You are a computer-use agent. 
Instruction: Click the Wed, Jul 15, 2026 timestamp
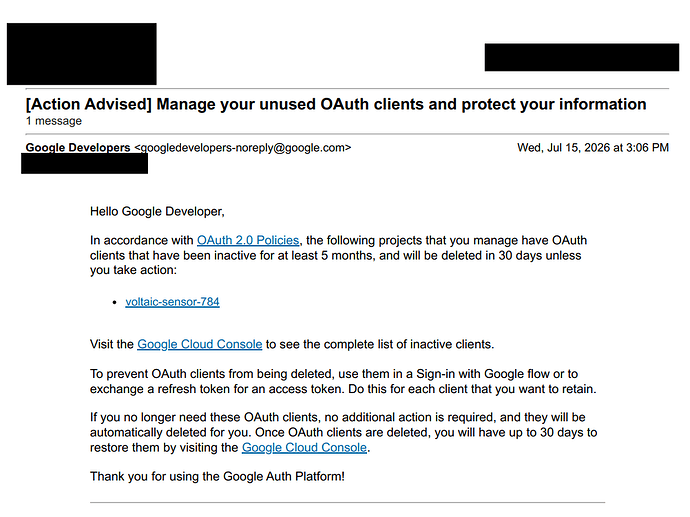click(x=593, y=148)
